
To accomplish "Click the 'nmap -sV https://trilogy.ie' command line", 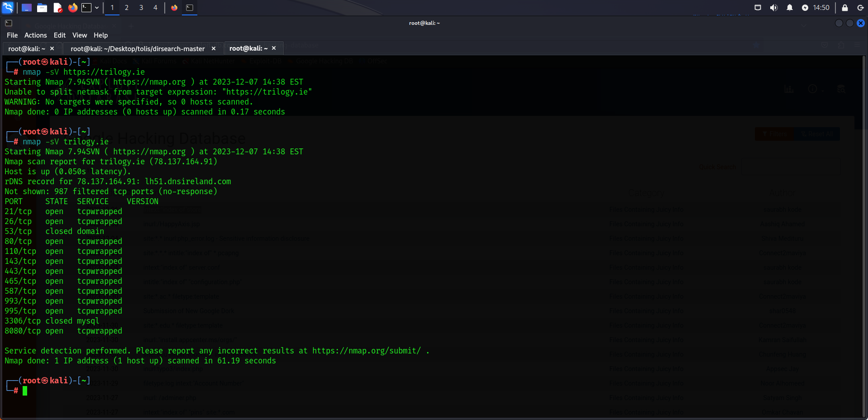I will pyautogui.click(x=84, y=72).
